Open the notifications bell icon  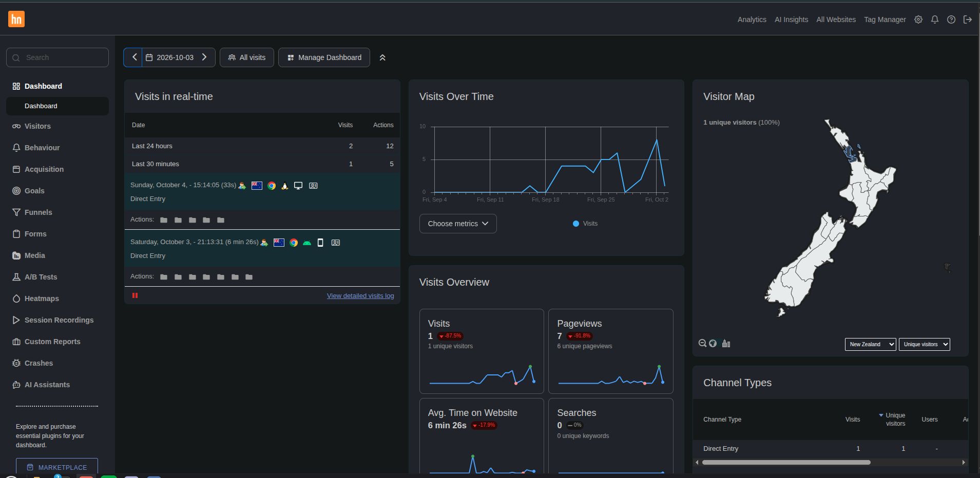935,19
